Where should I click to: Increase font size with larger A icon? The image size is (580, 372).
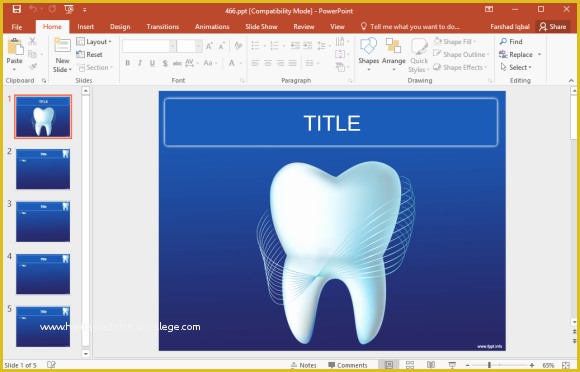[209, 46]
